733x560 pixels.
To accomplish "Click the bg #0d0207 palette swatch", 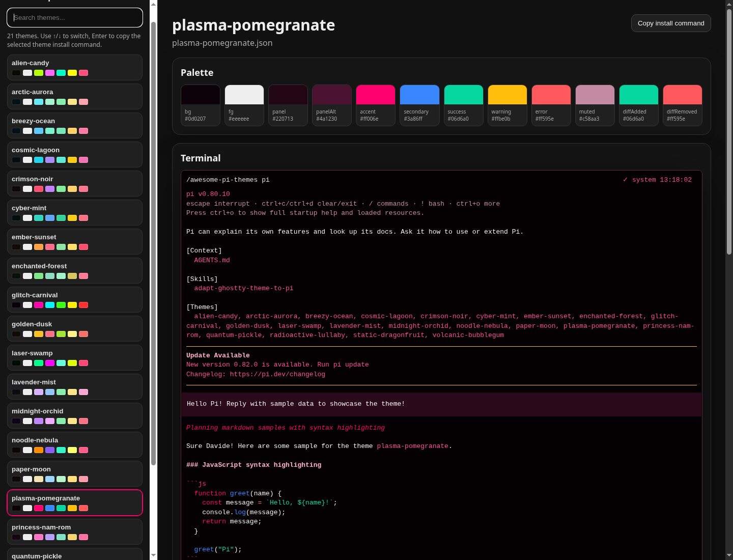I will point(201,105).
